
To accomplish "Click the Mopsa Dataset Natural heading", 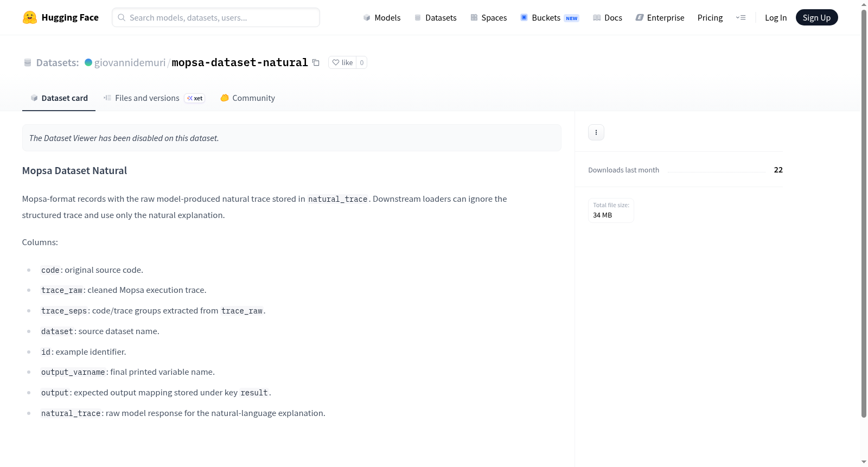I will tap(74, 170).
